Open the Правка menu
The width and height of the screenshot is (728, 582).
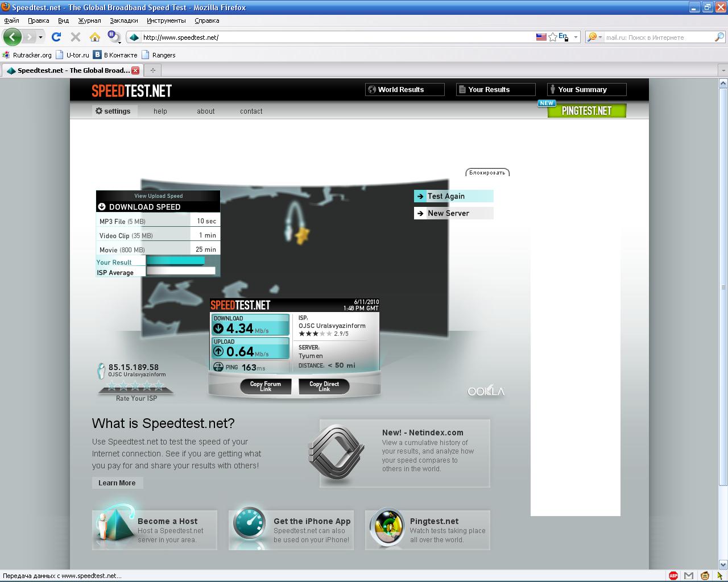[38, 20]
